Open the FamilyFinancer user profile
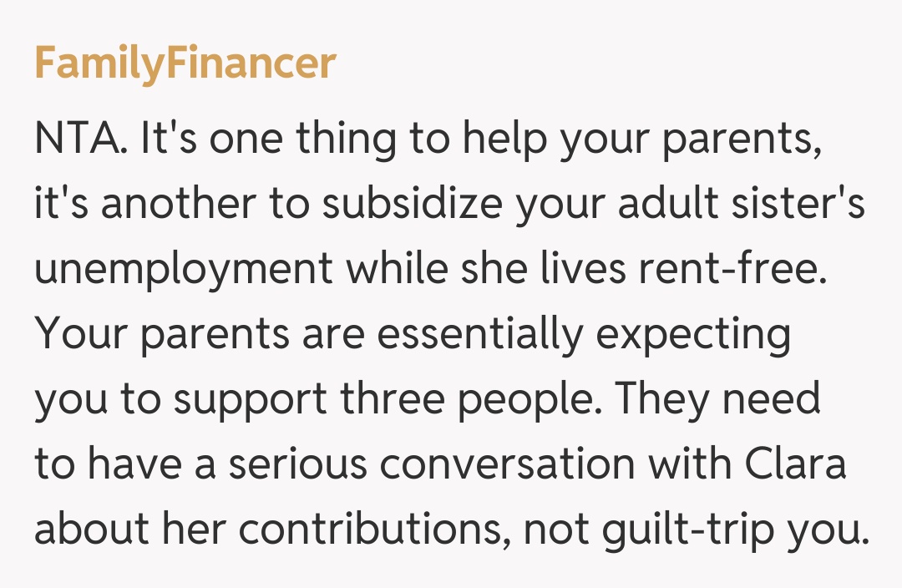This screenshot has height=588, width=902. point(185,63)
